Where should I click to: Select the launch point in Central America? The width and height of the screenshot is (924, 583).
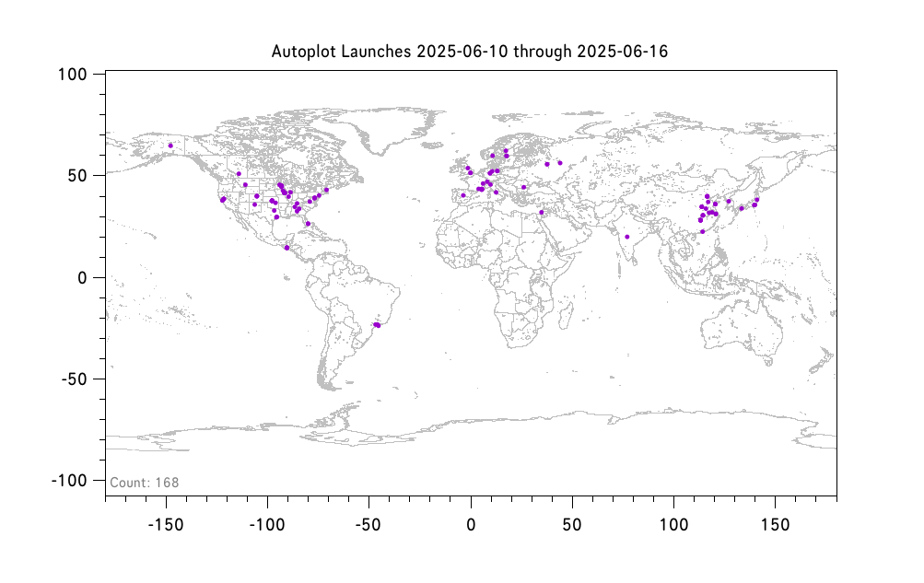[287, 248]
